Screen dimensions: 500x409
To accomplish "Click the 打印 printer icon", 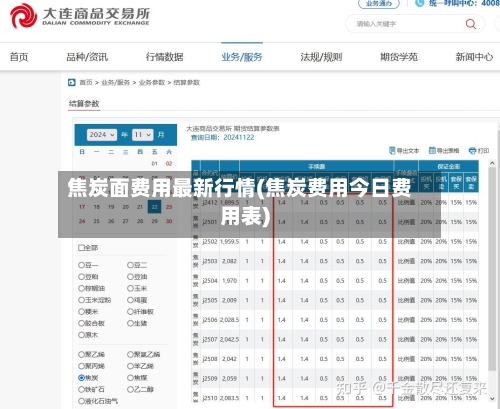I will click(x=472, y=151).
